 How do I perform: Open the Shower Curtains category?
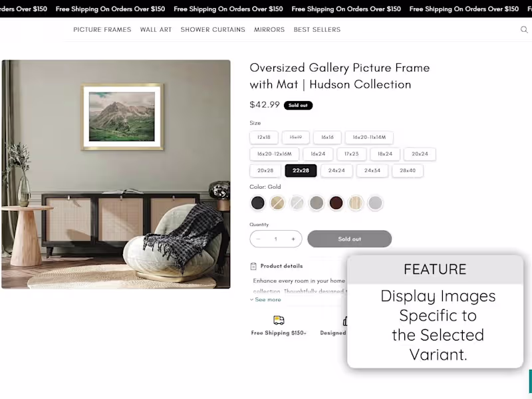213,29
